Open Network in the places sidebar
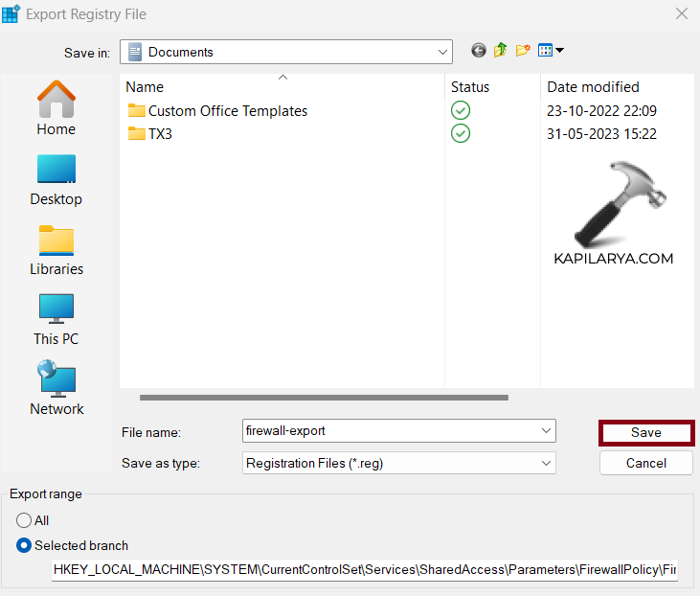Viewport: 700px width, 596px height. (56, 388)
